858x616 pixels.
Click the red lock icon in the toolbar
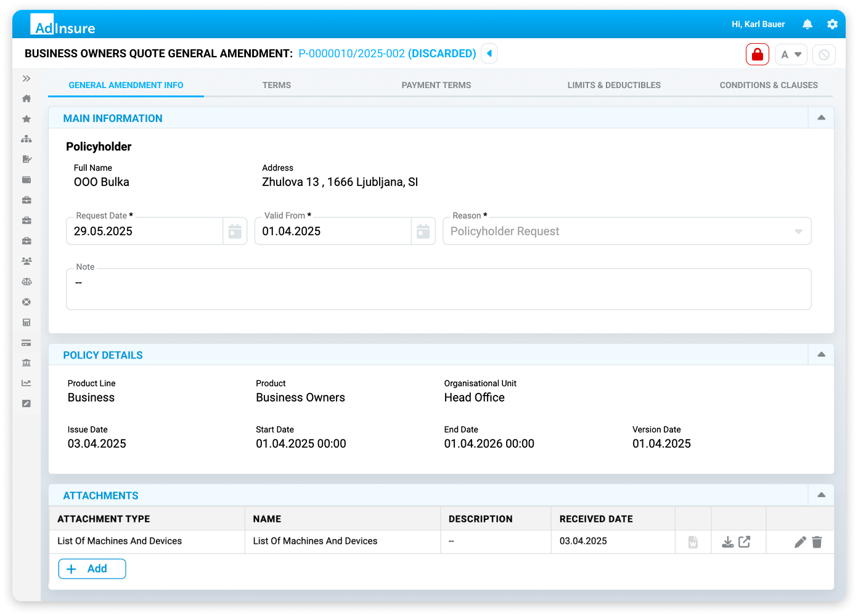[757, 54]
